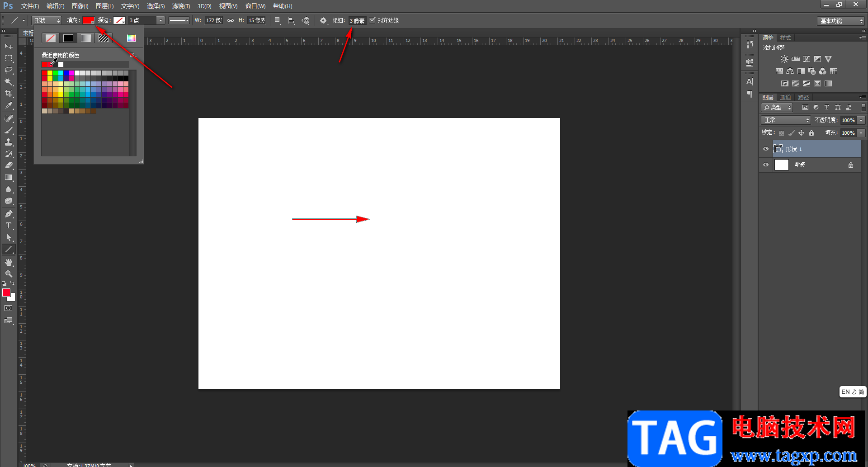The width and height of the screenshot is (868, 467).
Task: Click the Curves adjustment icon
Action: [807, 59]
